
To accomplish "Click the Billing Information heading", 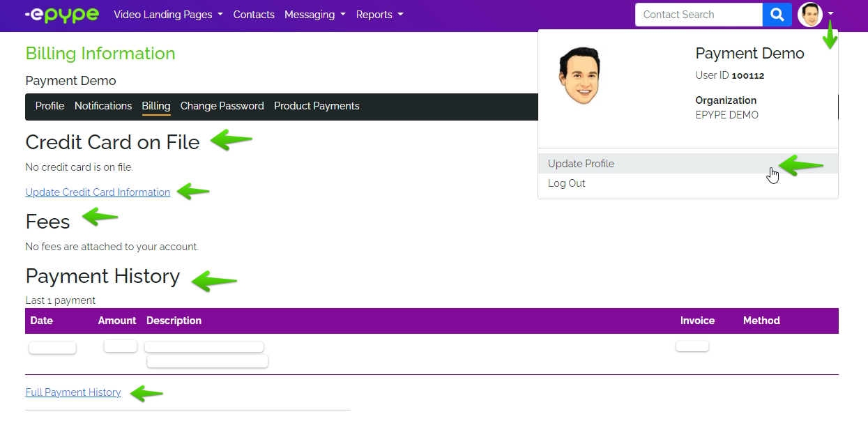I will pos(100,54).
